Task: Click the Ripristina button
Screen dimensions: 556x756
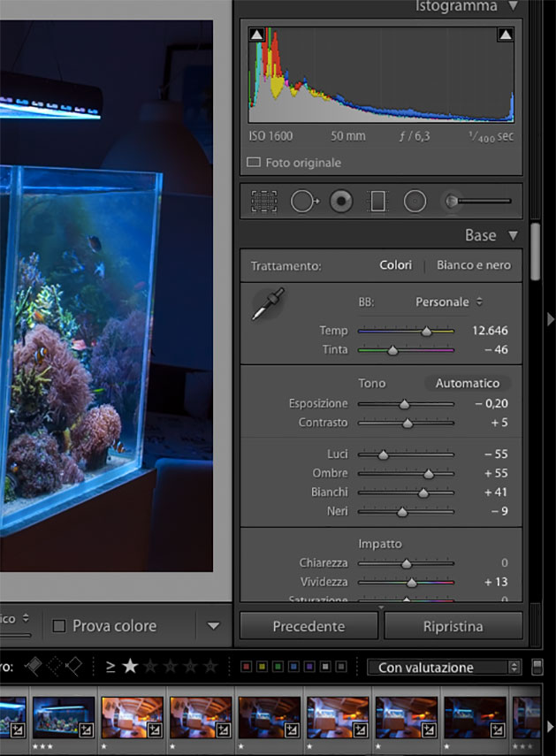Action: [453, 626]
